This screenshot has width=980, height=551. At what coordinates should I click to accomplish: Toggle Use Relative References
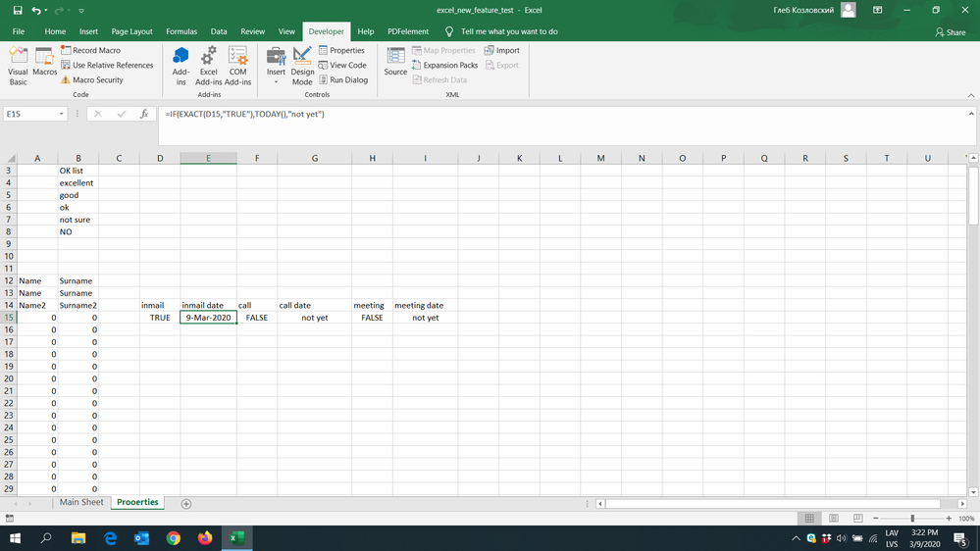[107, 65]
